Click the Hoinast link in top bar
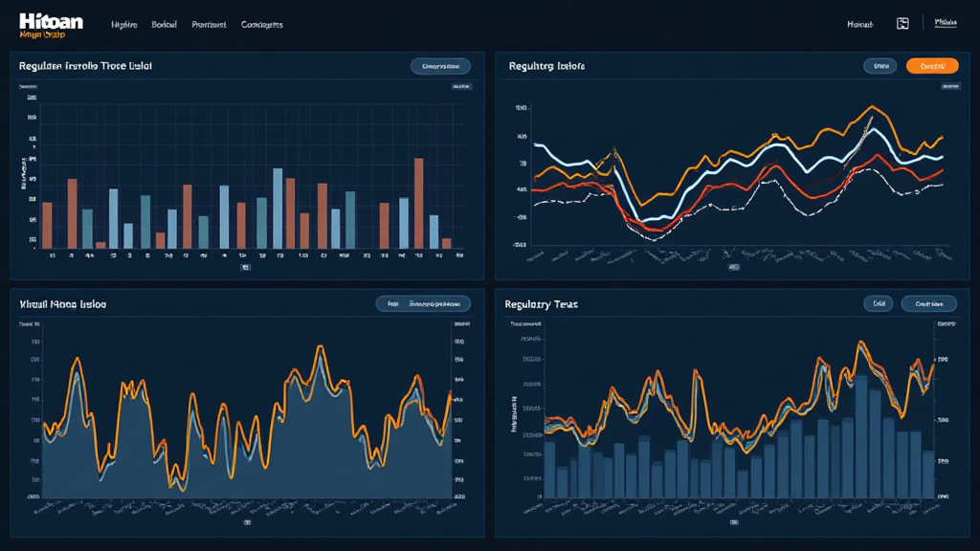This screenshot has height=551, width=980. [859, 25]
